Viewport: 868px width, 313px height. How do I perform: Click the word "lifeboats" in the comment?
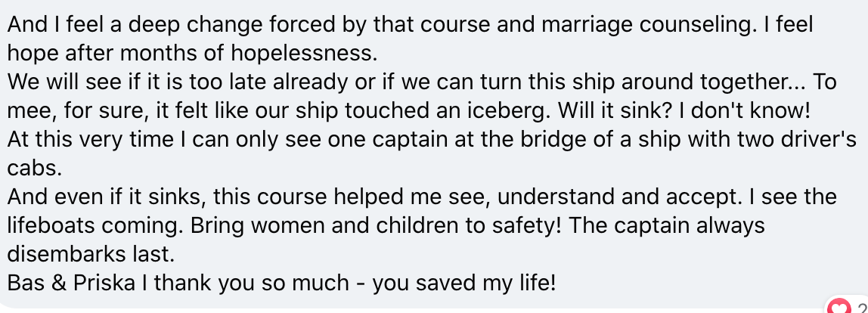(54, 225)
